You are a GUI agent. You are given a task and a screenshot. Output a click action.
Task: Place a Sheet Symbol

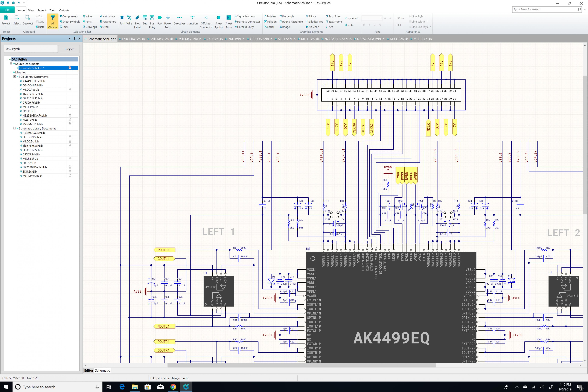click(218, 22)
